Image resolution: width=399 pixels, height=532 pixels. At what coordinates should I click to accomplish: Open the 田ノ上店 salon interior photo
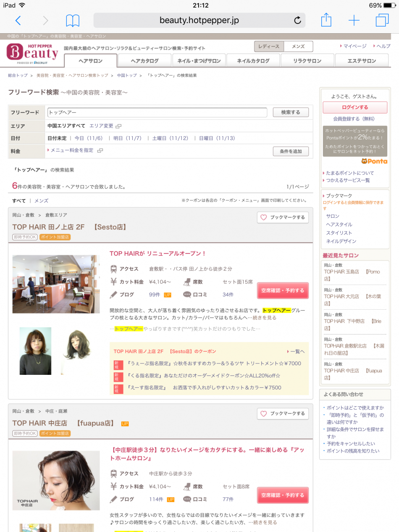[x=56, y=284]
